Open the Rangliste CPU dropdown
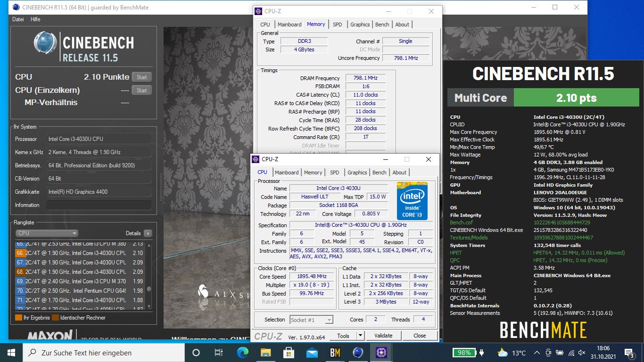 47,233
